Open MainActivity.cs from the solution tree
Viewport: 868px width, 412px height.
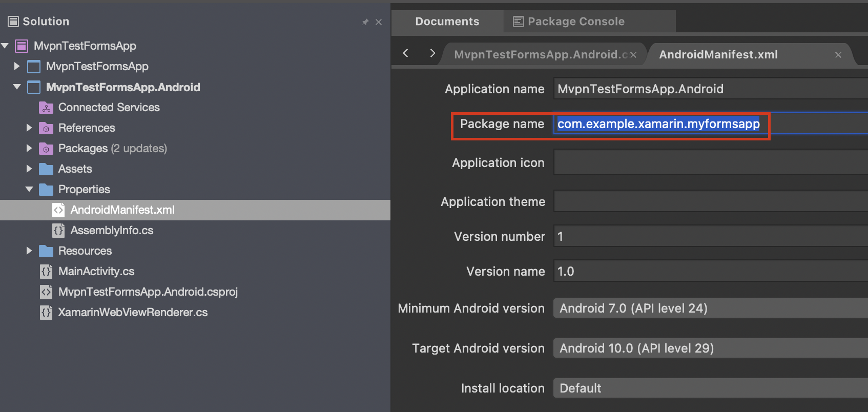coord(96,272)
